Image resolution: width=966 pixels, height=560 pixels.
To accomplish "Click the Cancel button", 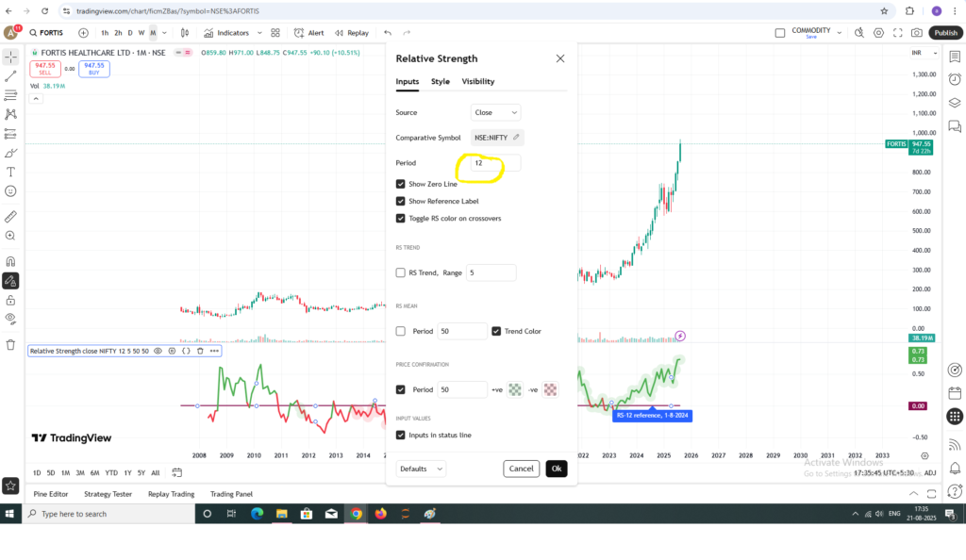I will [521, 469].
